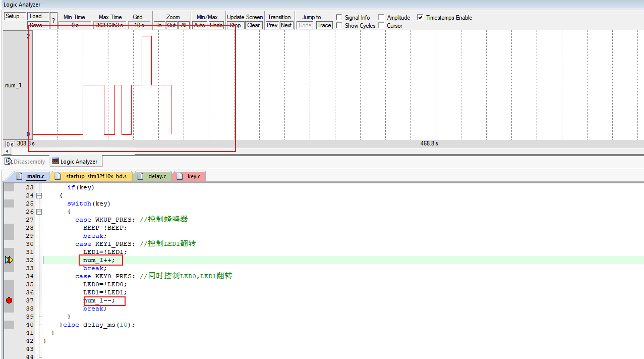Toggle the Timestamps Enable checkbox
Image resolution: width=644 pixels, height=359 pixels.
coord(420,18)
